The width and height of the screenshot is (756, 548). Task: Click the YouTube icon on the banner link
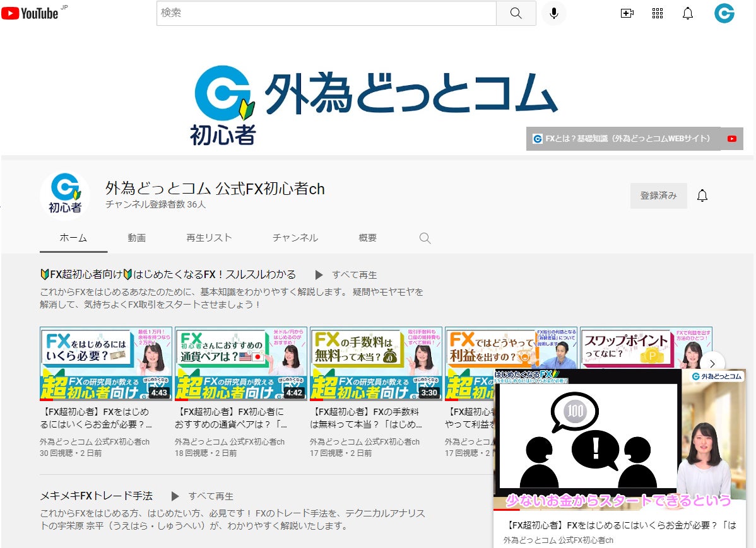(732, 139)
